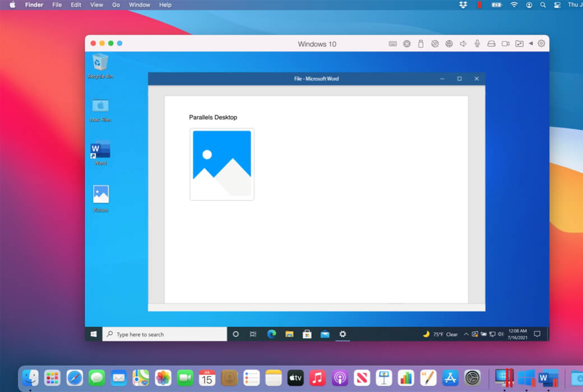
Task: Click the microphone icon in the Parallels toolbar
Action: tap(477, 44)
